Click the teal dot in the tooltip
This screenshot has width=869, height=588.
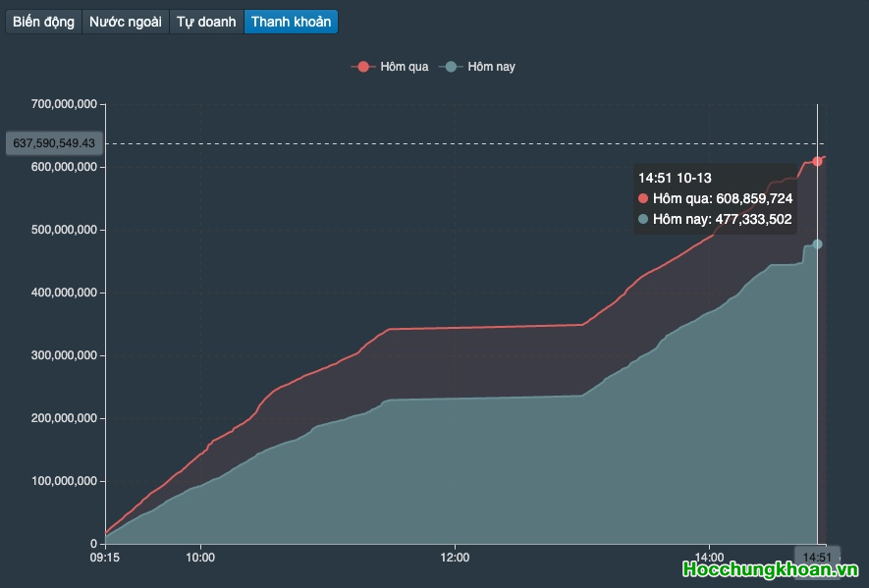coord(643,219)
